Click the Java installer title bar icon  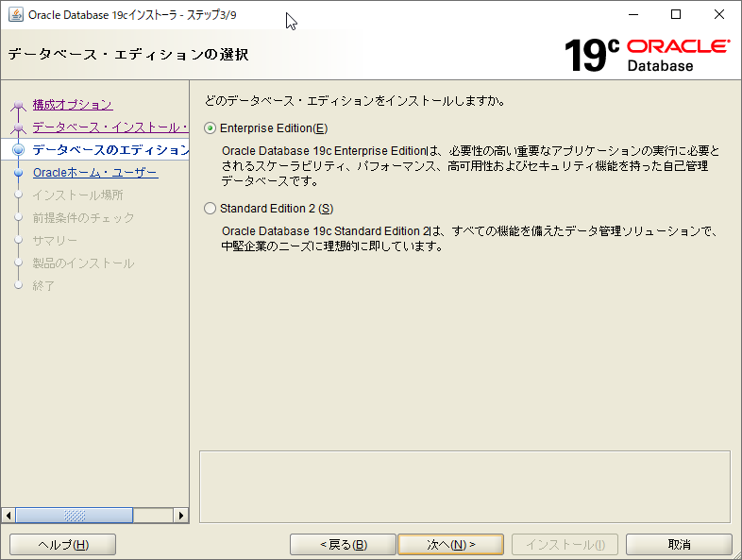16,15
